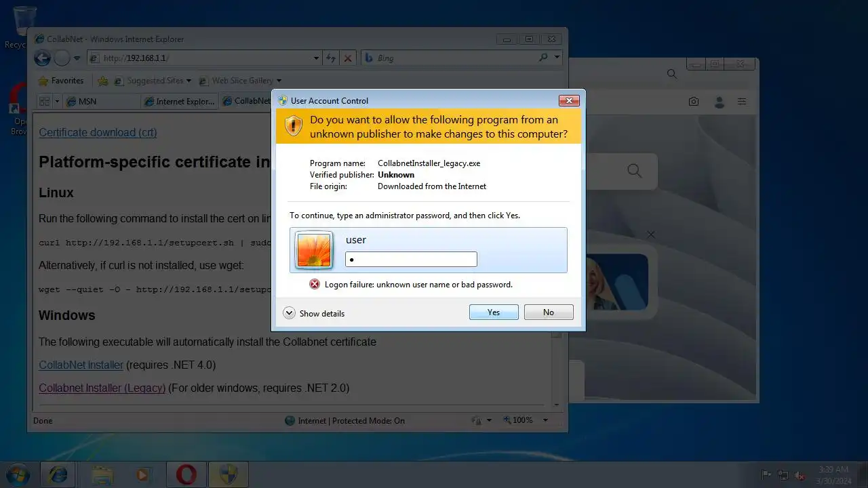Click the Opera snapshot camera icon
Screen dimensions: 868x488
click(x=693, y=102)
